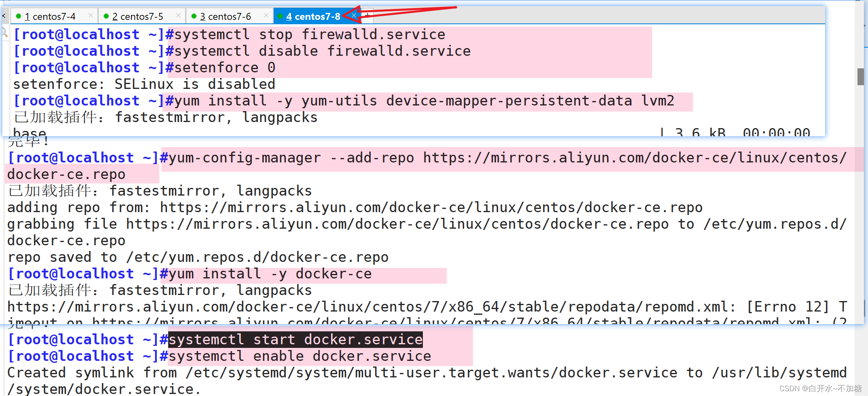868x396 pixels.
Task: Click 'repo saved to /etc/yum.repos.d/docker-ce.repo' line
Action: [198, 257]
